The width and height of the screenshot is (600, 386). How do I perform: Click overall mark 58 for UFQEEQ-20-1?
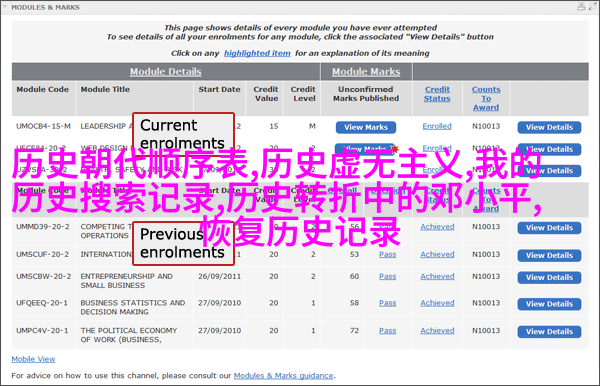(x=354, y=303)
